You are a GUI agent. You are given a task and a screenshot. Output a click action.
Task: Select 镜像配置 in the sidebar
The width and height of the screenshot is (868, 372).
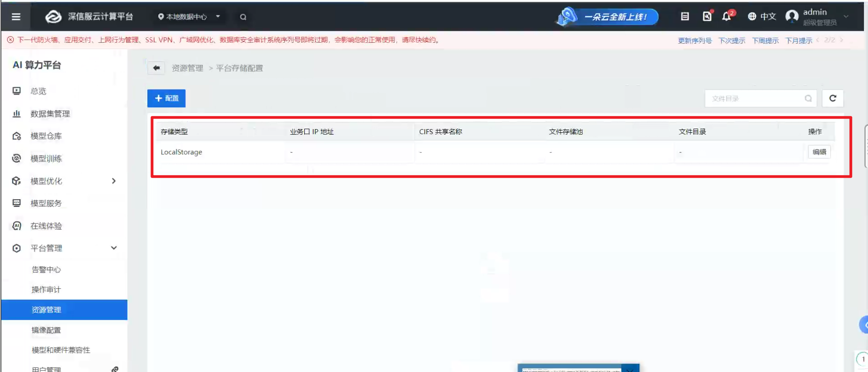(x=46, y=330)
